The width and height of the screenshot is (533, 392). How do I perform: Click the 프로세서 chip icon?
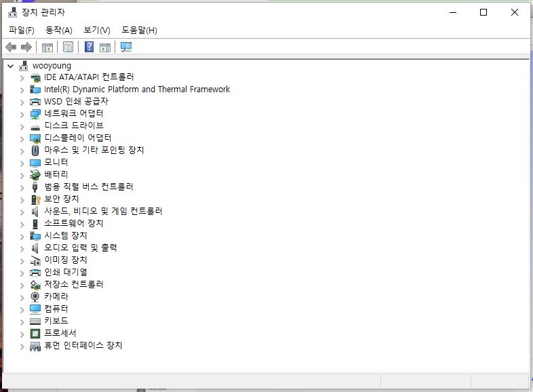35,334
